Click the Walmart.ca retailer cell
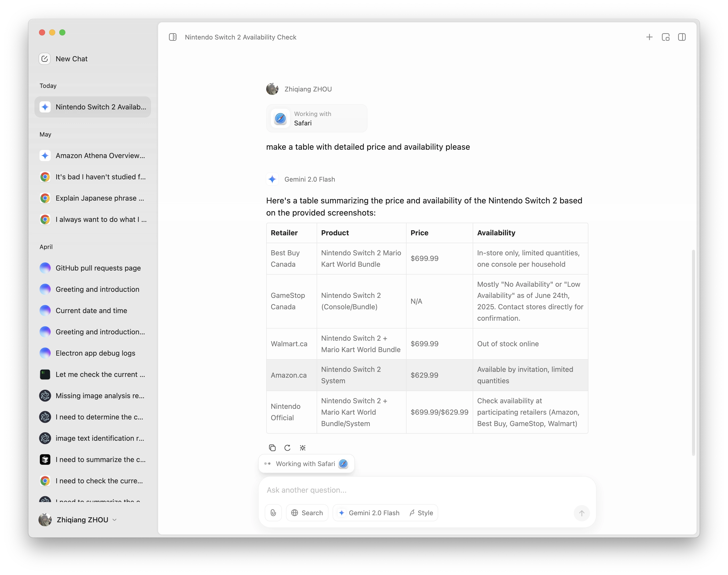Viewport: 728px width, 575px height. pos(292,344)
